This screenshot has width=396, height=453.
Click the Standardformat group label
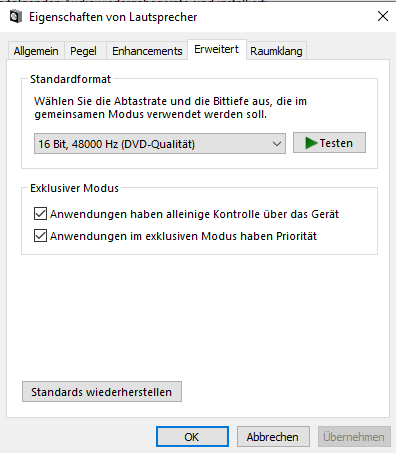tap(70, 79)
